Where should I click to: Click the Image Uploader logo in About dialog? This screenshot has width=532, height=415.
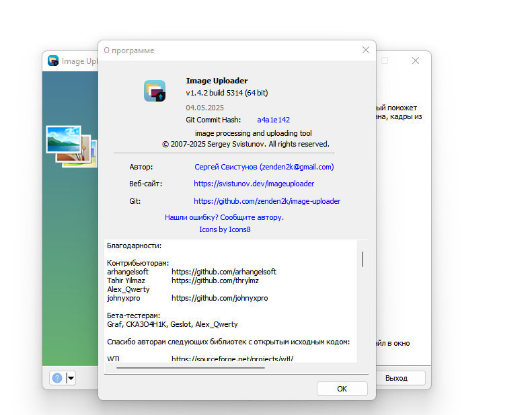(x=155, y=91)
